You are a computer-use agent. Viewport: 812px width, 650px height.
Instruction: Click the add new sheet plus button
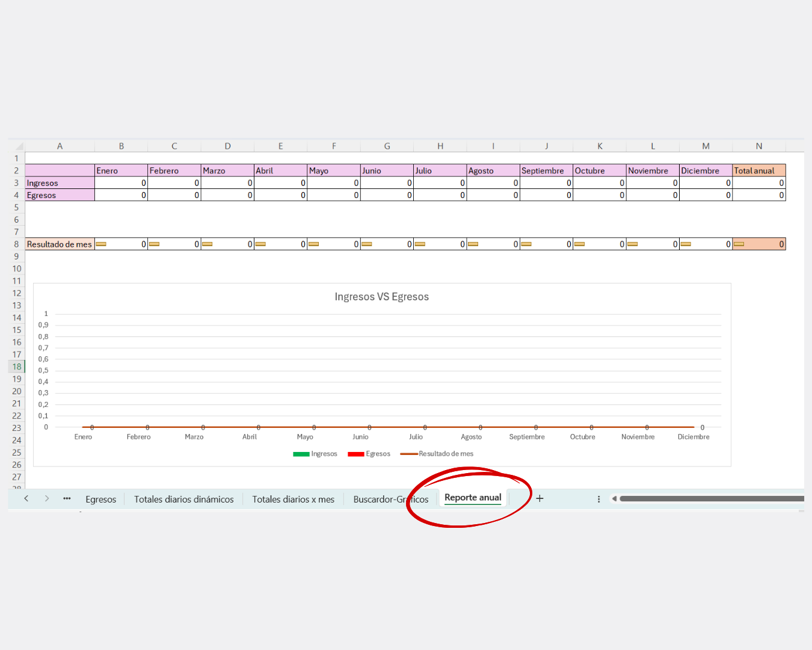(x=540, y=498)
